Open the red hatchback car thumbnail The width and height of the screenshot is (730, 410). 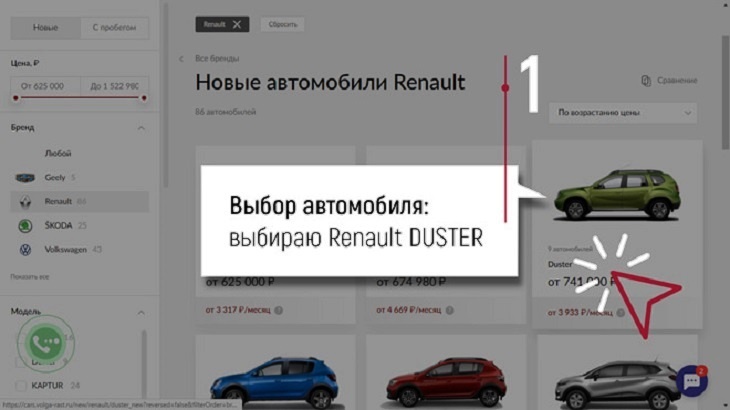446,382
